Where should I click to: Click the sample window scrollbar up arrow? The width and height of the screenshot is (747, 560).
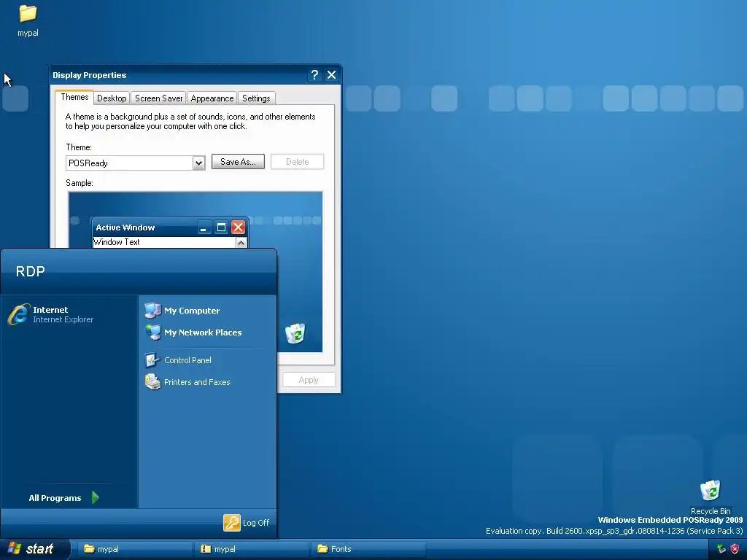pyautogui.click(x=241, y=242)
